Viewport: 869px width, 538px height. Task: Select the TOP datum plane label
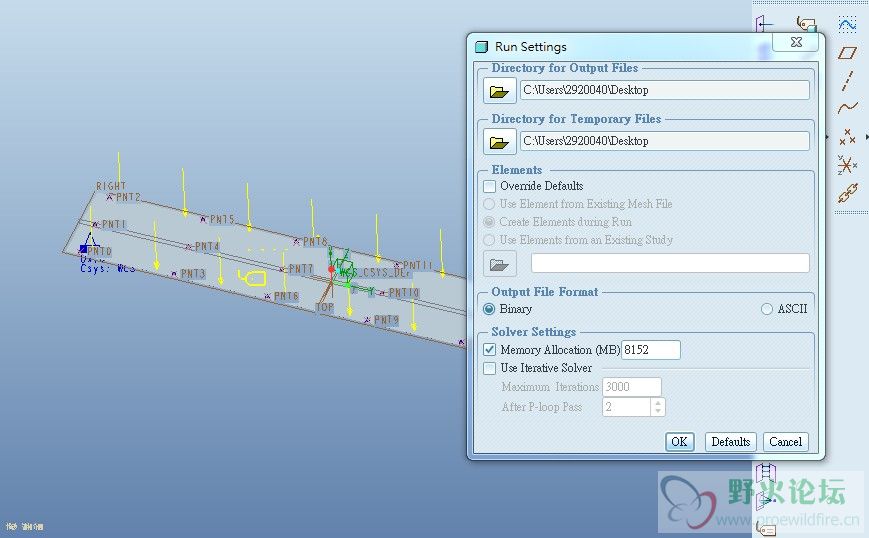click(325, 307)
